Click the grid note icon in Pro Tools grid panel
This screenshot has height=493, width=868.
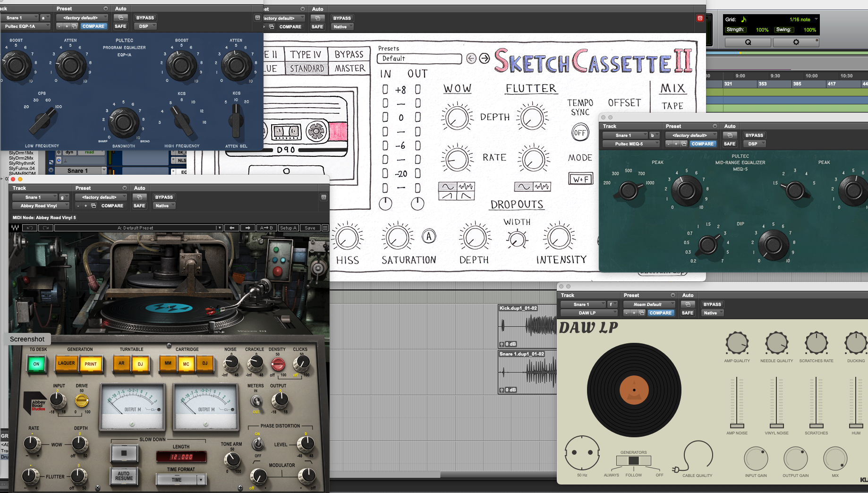coord(743,19)
